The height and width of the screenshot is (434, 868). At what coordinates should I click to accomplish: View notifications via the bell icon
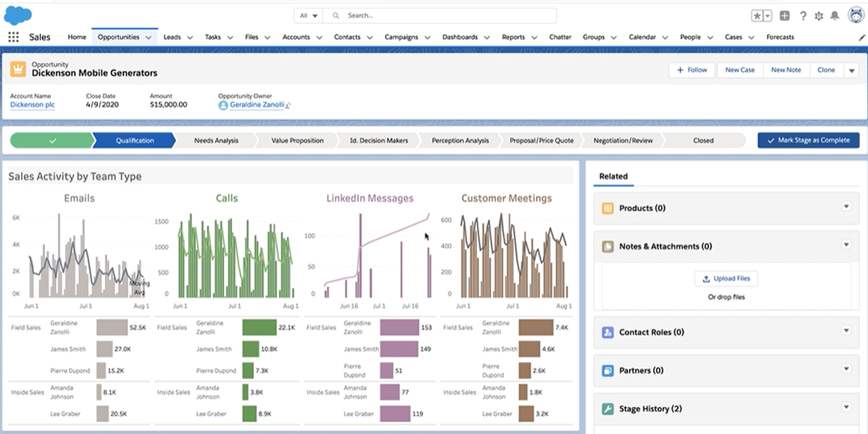(x=835, y=16)
